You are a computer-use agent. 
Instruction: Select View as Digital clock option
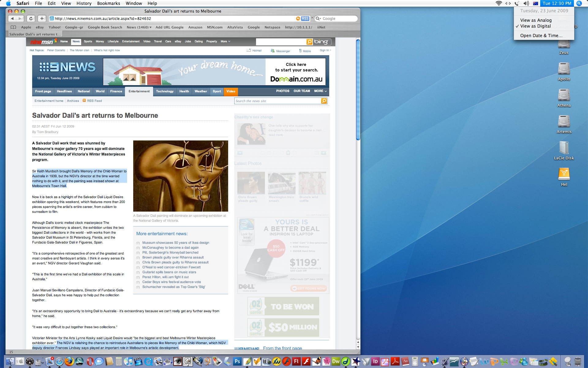tap(535, 26)
